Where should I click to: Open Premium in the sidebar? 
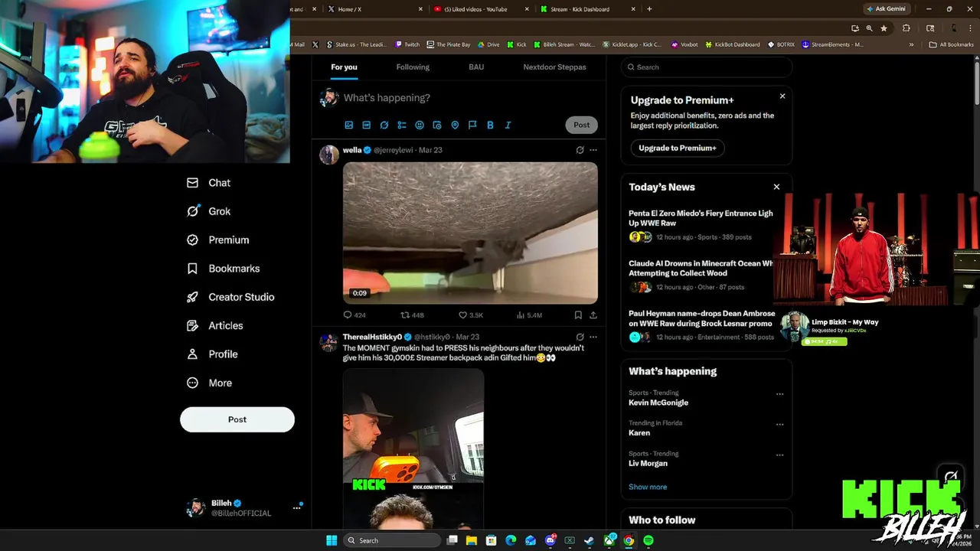[x=218, y=240]
